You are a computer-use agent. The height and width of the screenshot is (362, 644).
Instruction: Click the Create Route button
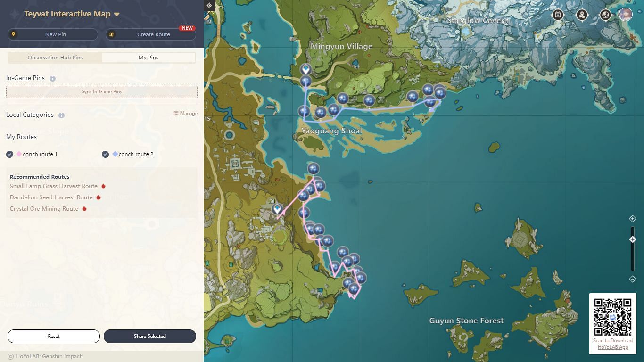click(151, 34)
